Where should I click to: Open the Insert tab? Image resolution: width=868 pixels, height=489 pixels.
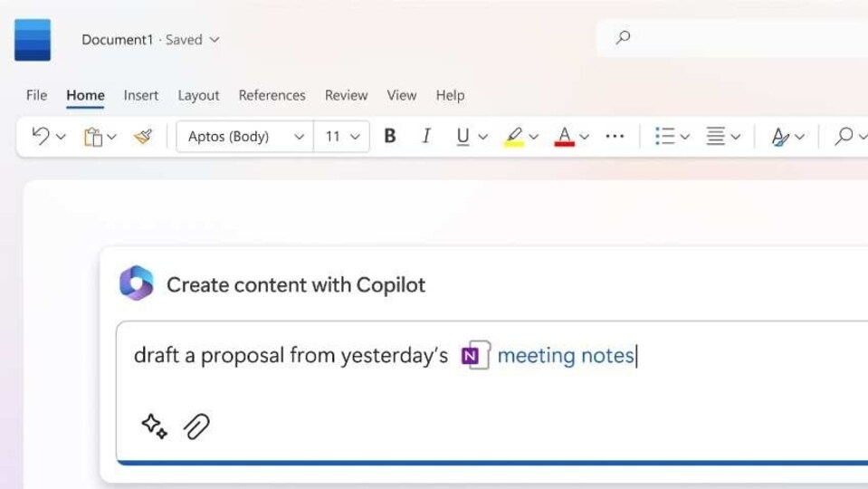click(140, 95)
